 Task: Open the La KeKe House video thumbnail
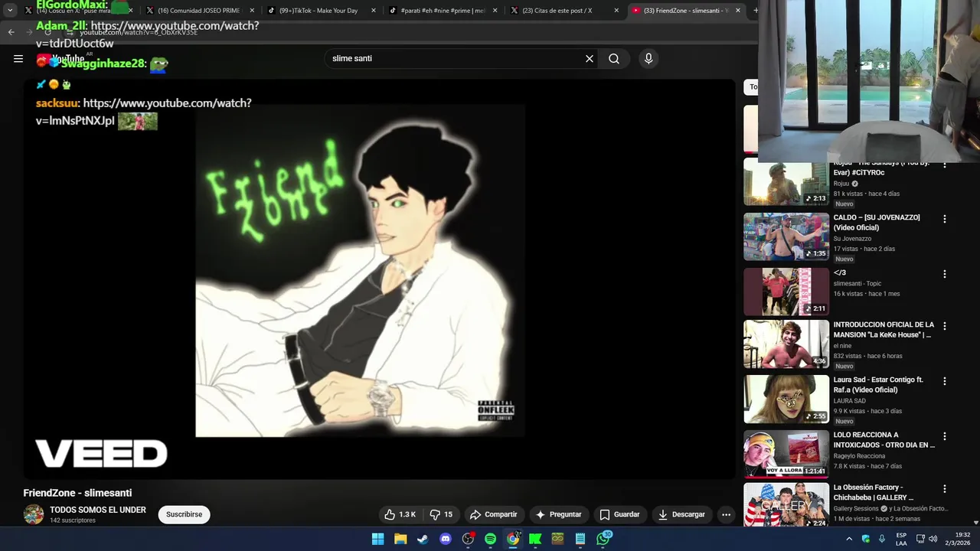click(x=786, y=344)
